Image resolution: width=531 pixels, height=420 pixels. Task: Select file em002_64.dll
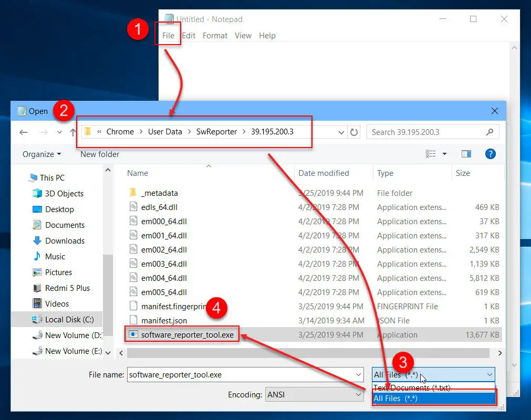coord(164,250)
